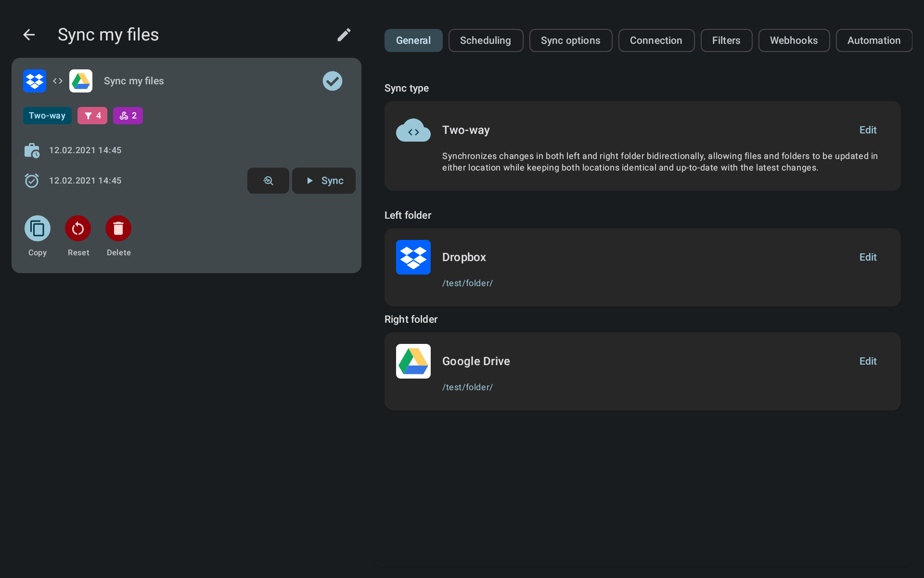
Task: Click the pencil icon to rename the sync
Action: [x=344, y=35]
